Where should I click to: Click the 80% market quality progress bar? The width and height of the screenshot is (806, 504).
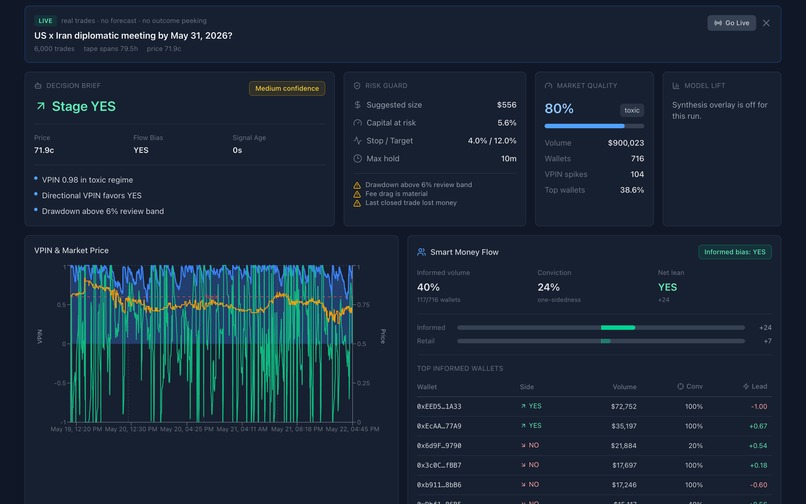point(594,126)
